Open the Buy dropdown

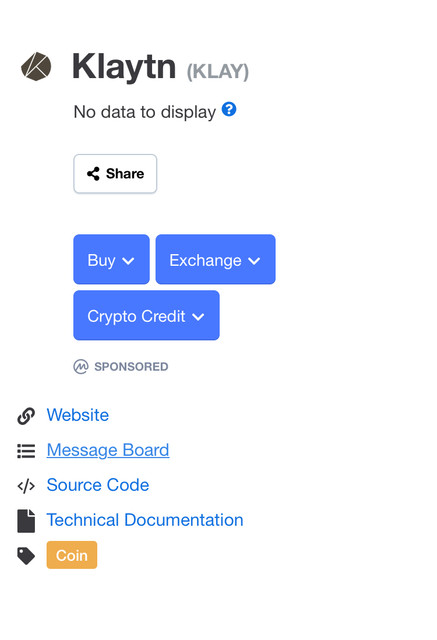coord(111,259)
